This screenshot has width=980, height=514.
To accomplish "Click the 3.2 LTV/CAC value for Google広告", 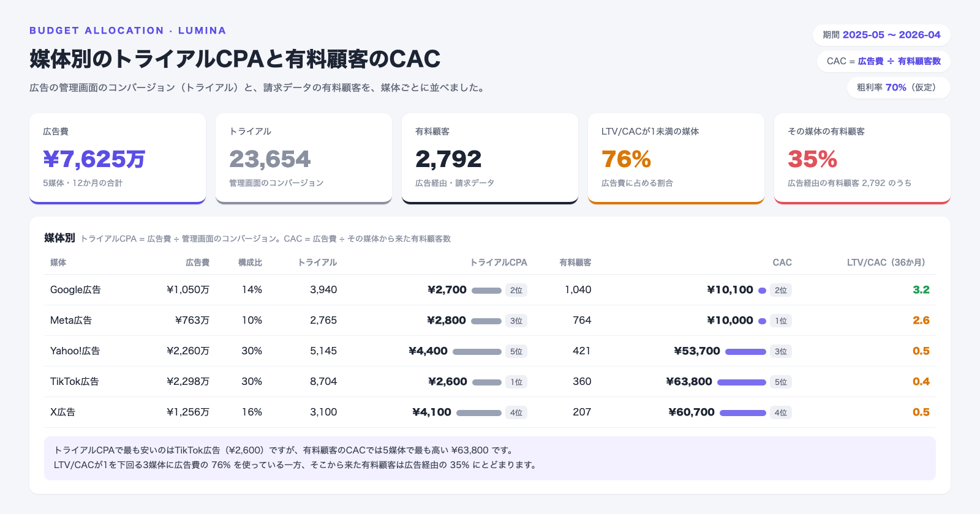I will tap(921, 290).
